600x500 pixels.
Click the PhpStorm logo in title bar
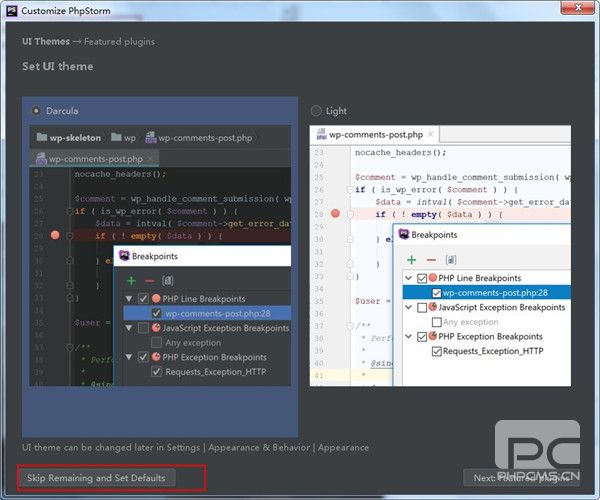coord(12,11)
